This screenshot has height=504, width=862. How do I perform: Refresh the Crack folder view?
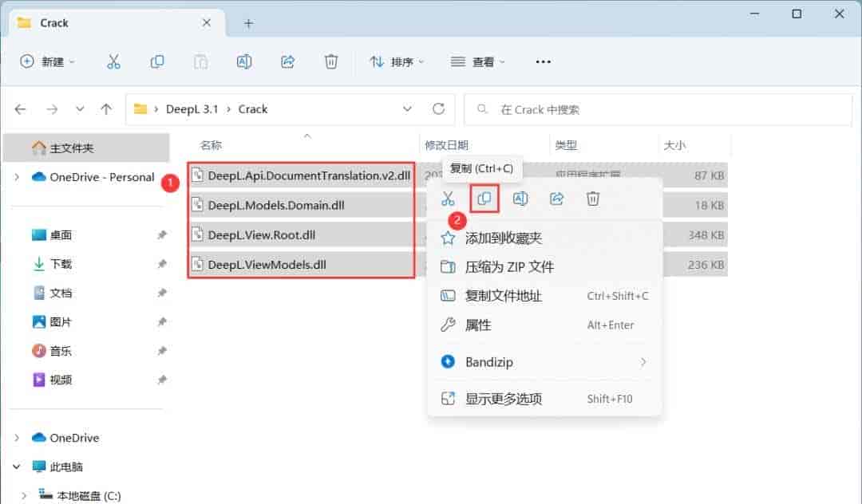point(438,108)
